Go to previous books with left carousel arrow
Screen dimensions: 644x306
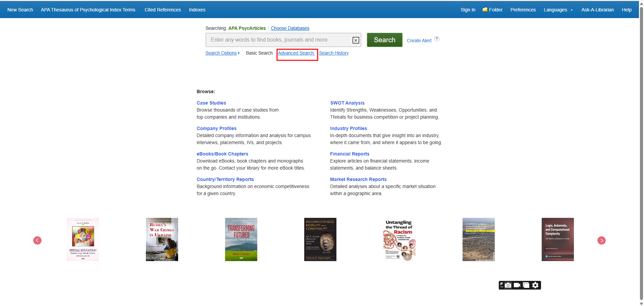pyautogui.click(x=38, y=240)
